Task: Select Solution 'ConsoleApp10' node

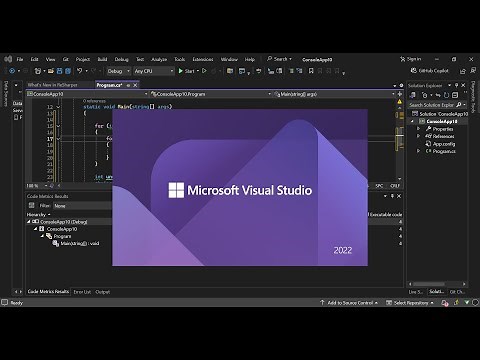Action: coord(440,114)
